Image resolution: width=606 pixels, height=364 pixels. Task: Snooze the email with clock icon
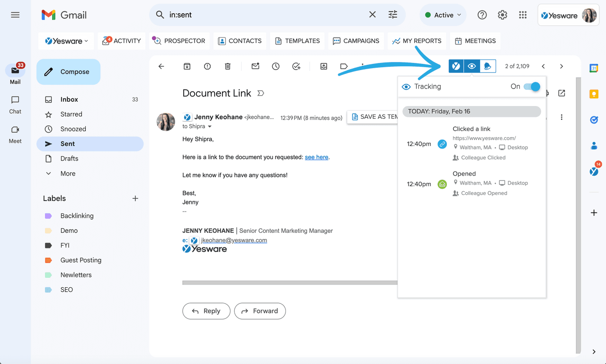(276, 66)
